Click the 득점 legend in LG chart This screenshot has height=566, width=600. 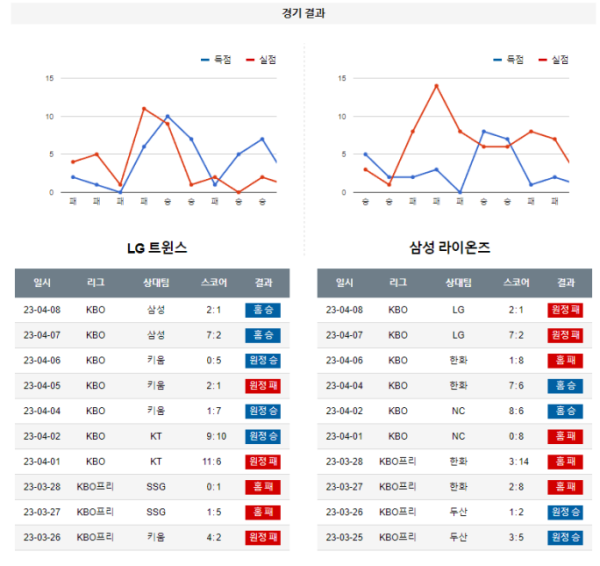coord(216,60)
